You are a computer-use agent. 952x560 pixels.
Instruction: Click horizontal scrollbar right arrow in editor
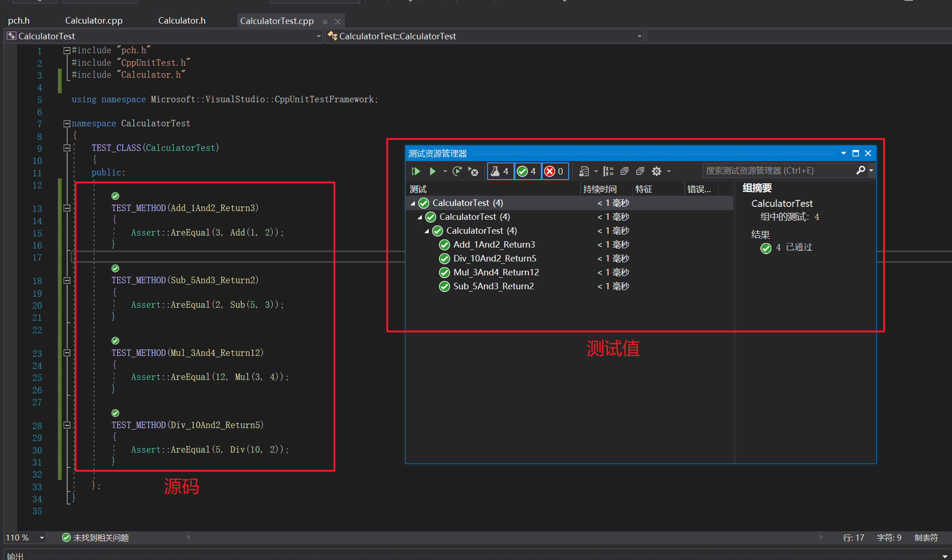822,537
